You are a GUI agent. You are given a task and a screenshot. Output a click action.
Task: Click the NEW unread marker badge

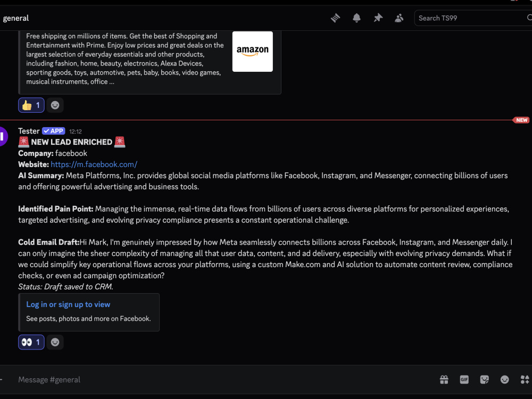(521, 120)
